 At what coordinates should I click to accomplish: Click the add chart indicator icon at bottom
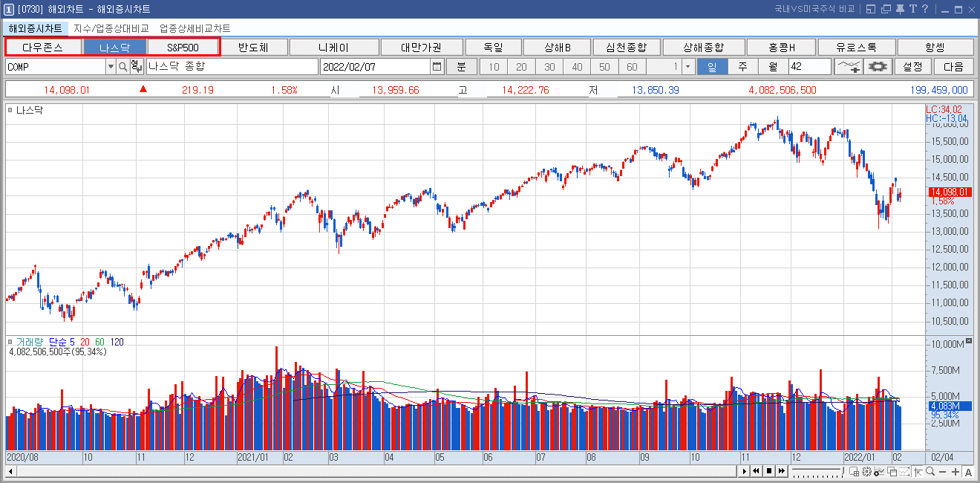click(879, 472)
